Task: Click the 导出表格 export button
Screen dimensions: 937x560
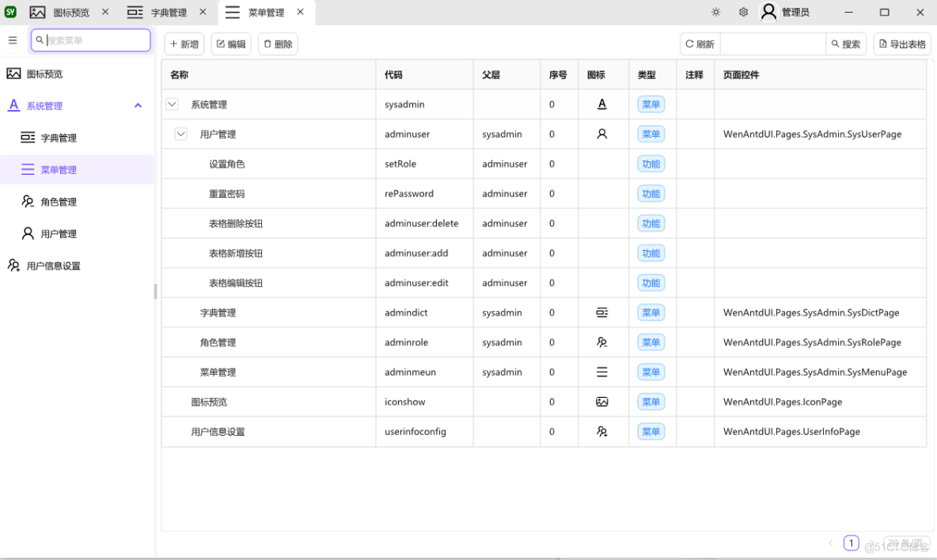Action: click(901, 44)
